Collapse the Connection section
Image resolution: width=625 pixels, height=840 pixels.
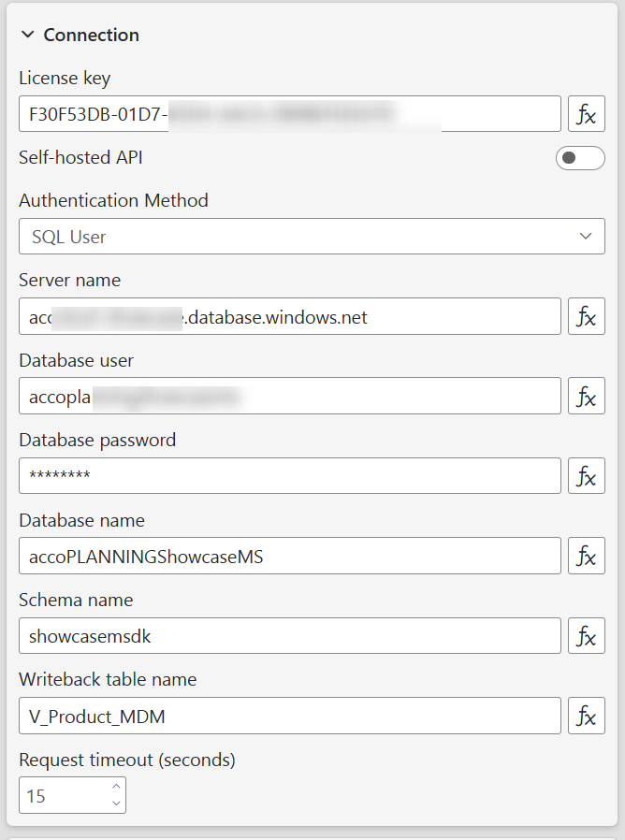[x=27, y=35]
